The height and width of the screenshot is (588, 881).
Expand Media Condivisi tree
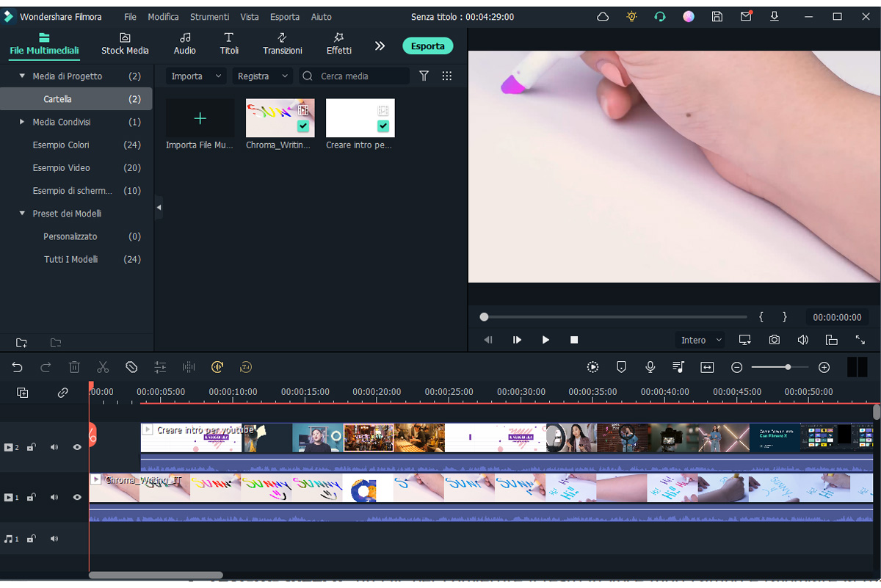(x=22, y=122)
